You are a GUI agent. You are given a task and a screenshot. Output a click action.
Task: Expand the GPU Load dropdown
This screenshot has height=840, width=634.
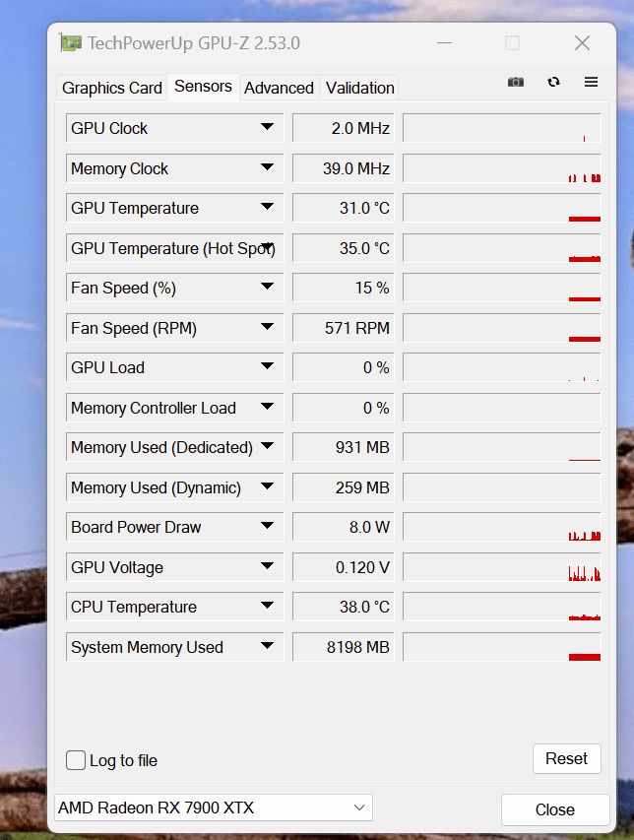[267, 366]
